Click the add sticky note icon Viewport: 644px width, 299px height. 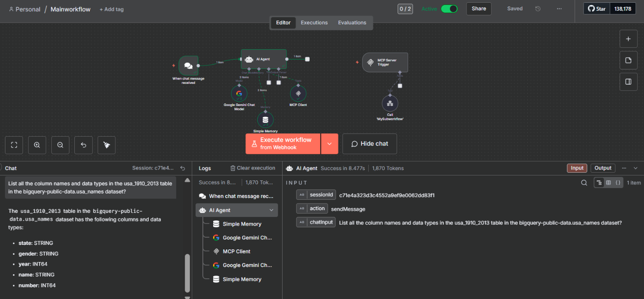pos(628,60)
